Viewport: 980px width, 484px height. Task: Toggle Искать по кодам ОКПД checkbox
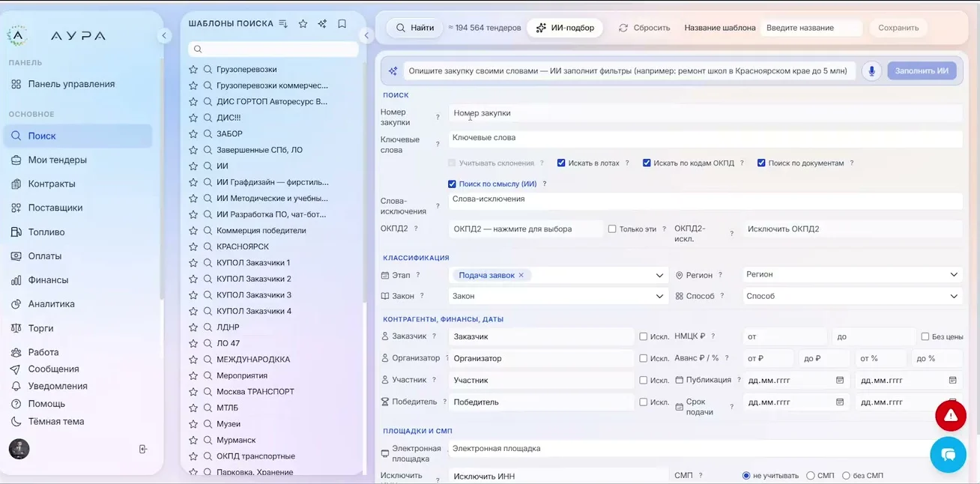pyautogui.click(x=647, y=163)
